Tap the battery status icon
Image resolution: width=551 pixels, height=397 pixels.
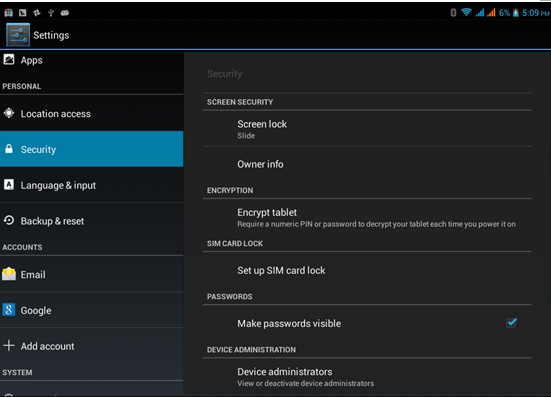tap(516, 13)
